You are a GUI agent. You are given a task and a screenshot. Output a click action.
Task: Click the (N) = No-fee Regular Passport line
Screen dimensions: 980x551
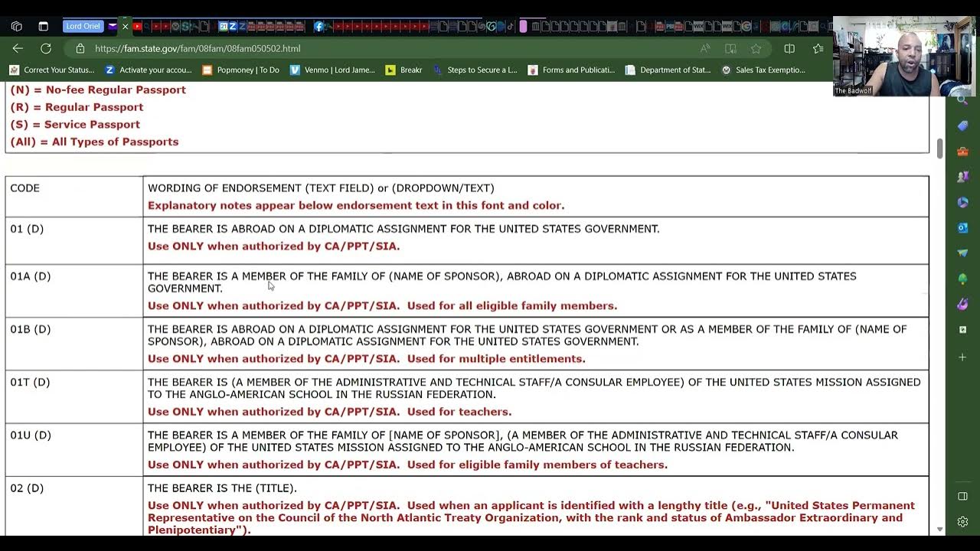[98, 90]
